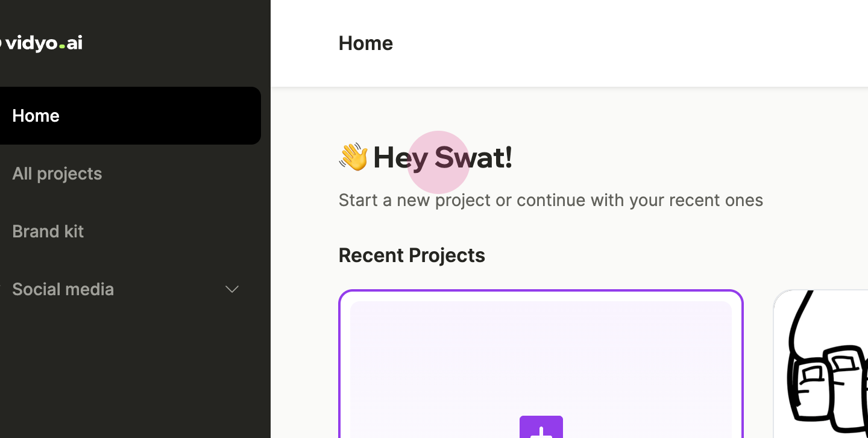Image resolution: width=868 pixels, height=438 pixels.
Task: Click the purple border of the new project card
Action: [541, 291]
